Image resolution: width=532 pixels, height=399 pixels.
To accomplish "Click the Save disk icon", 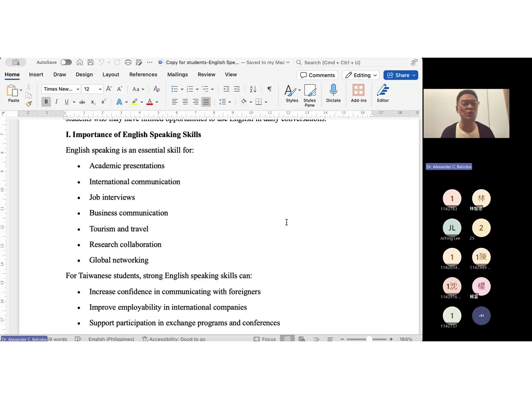I will pyautogui.click(x=90, y=62).
